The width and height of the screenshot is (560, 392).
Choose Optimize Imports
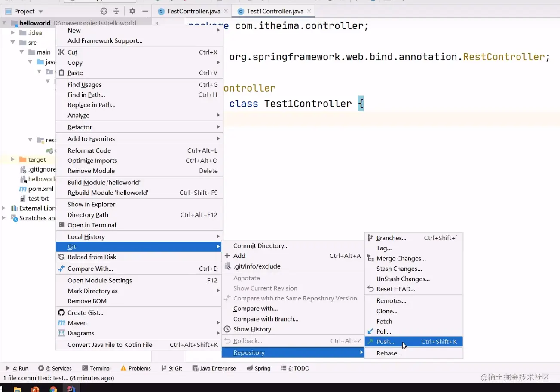point(140,161)
